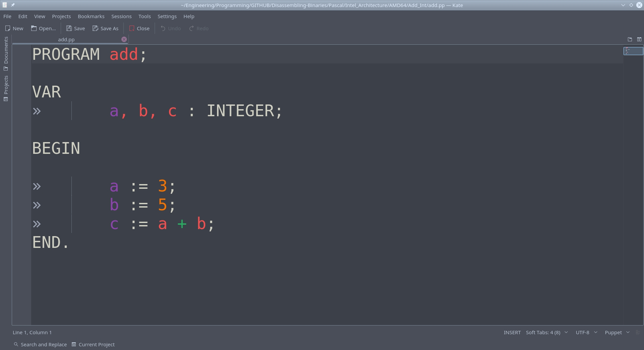Screen dimensions: 644x350
Task: Open the Puppet syntax mode dropdown
Action: tap(617, 333)
